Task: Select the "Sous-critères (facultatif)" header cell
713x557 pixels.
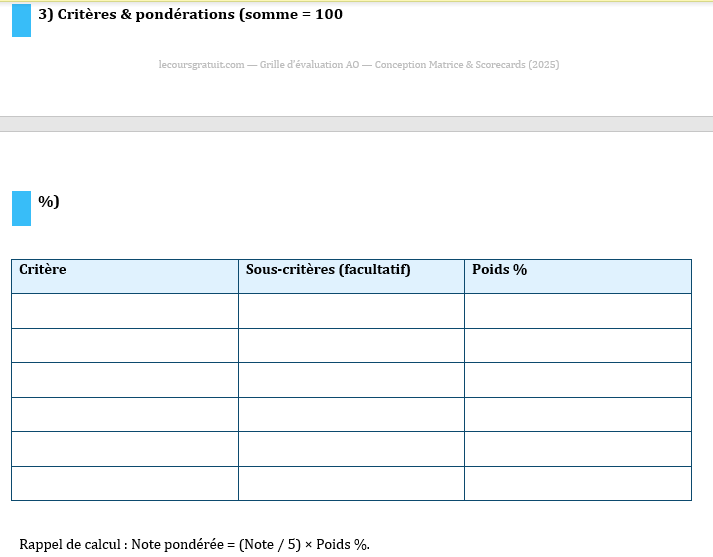Action: click(351, 276)
